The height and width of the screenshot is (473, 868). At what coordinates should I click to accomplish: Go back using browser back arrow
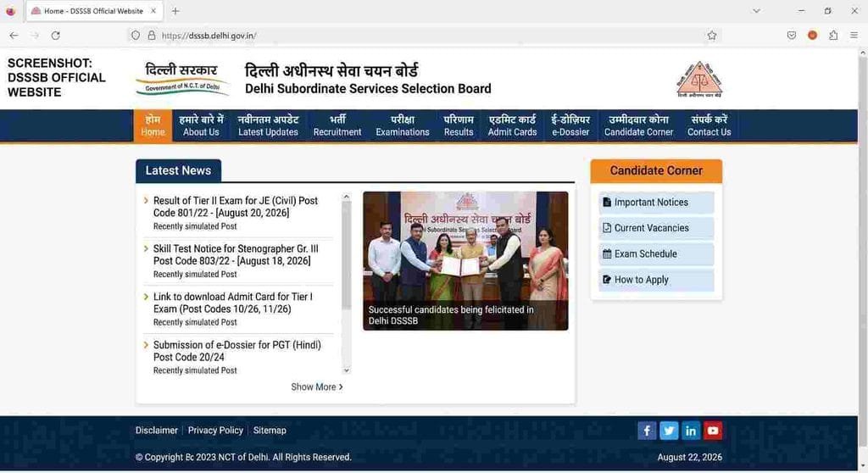[x=14, y=36]
